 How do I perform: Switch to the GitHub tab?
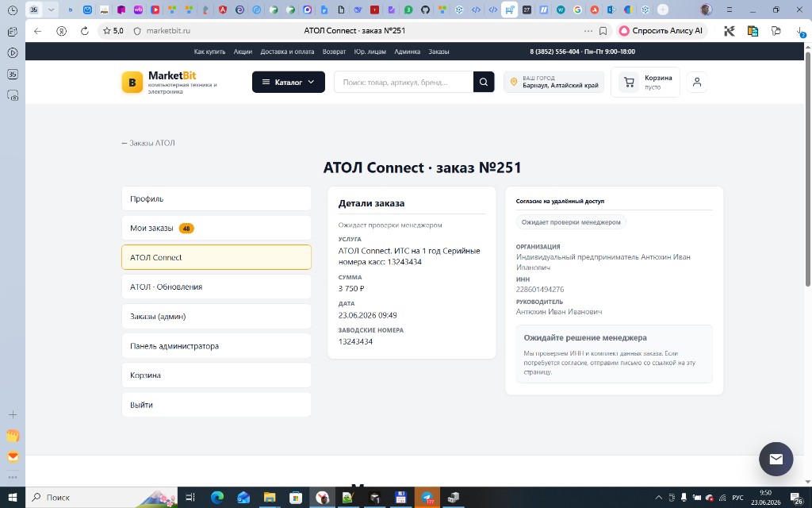[425, 10]
